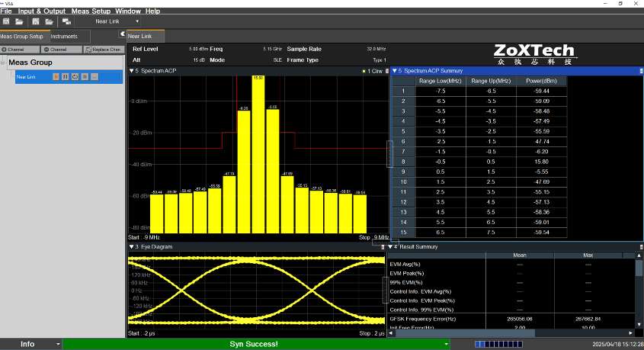The image size is (644, 350).
Task: Click the Max column header in Result Summary
Action: click(x=588, y=255)
